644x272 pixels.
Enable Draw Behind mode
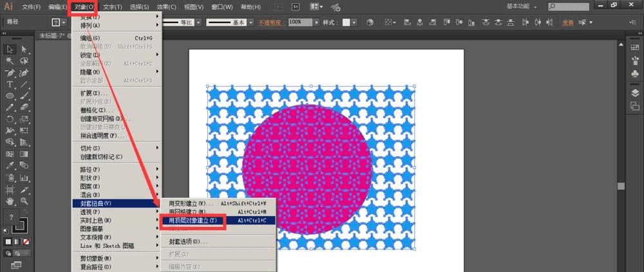coord(17,254)
